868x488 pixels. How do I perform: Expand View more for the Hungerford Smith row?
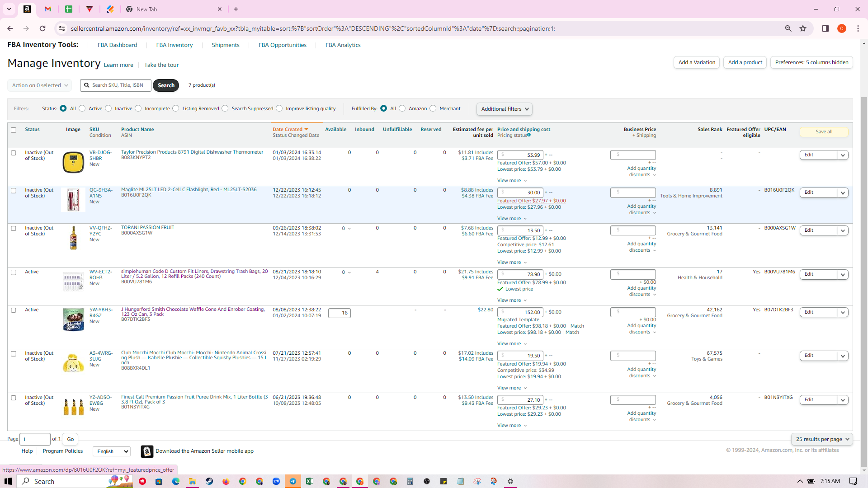click(x=512, y=344)
